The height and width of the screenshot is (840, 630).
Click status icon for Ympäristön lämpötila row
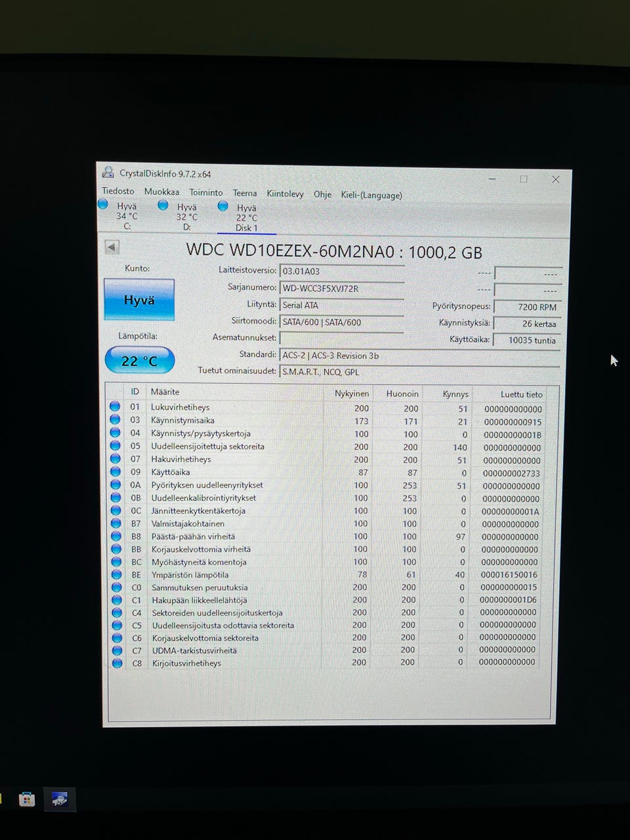[116, 574]
